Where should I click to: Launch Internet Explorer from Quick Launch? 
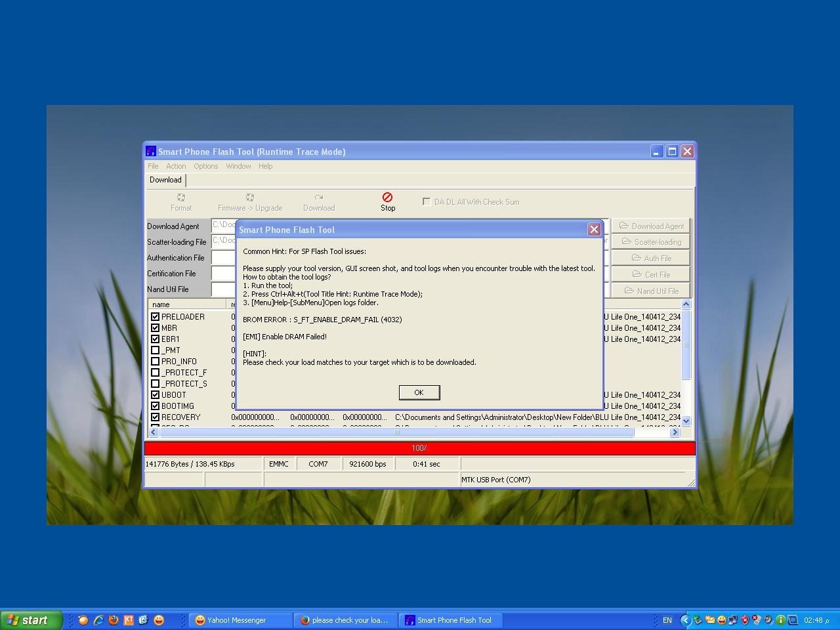pyautogui.click(x=98, y=620)
